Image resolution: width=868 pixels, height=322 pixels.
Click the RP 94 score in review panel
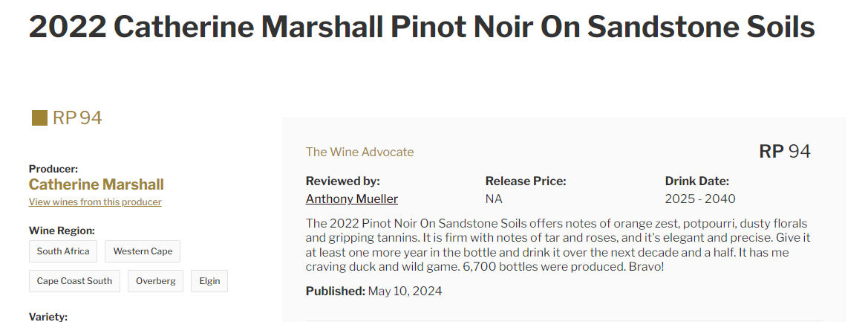click(x=784, y=151)
